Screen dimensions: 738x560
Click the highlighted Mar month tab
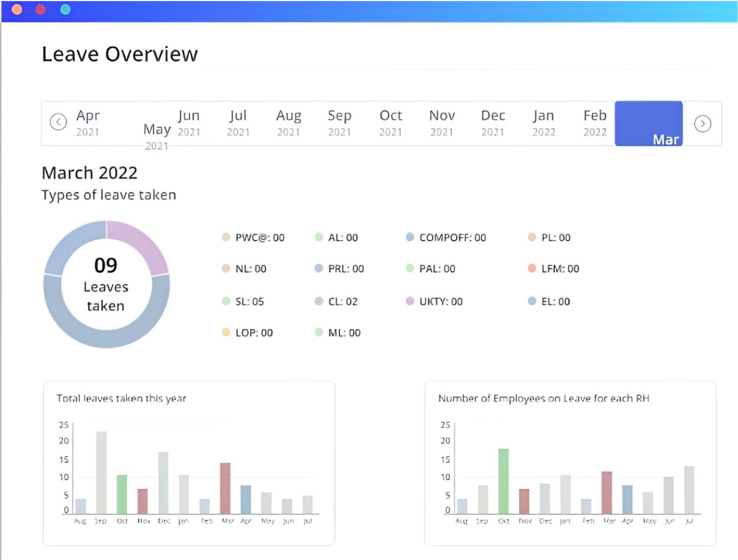click(649, 124)
